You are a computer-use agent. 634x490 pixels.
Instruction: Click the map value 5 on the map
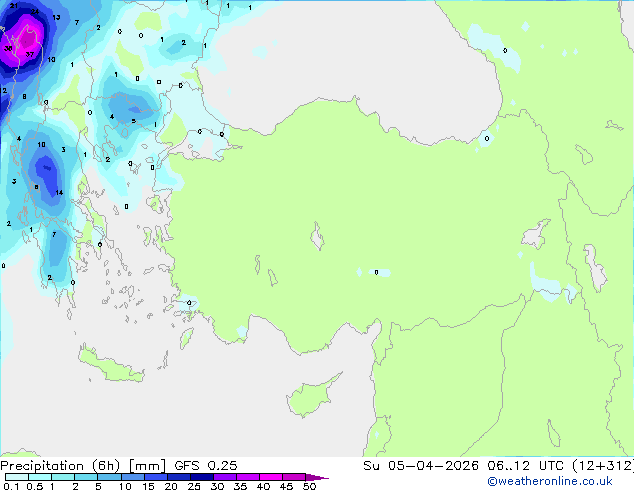click(x=133, y=121)
